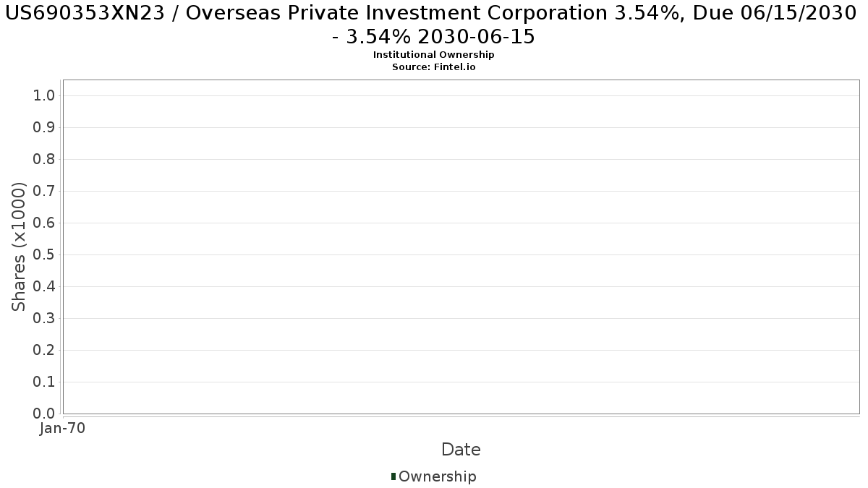This screenshot has width=868, height=488.
Task: Click the Ownership legend color swatch
Action: pyautogui.click(x=393, y=476)
